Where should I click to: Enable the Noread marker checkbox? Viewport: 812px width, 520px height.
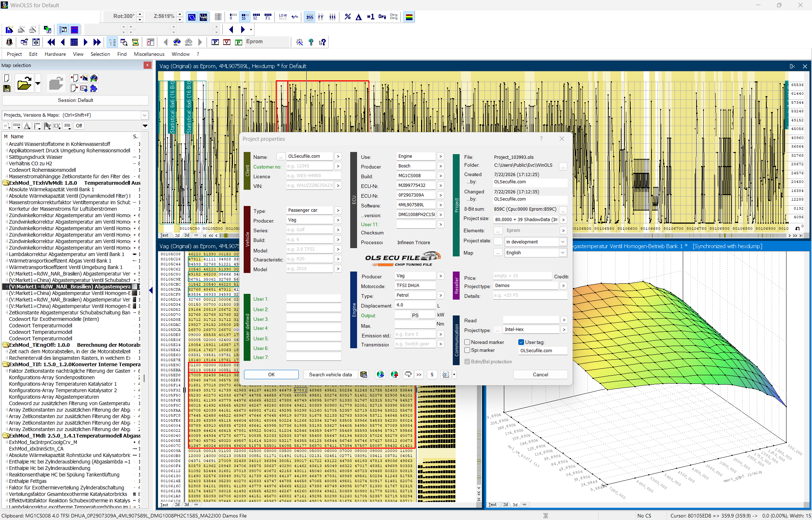pos(467,342)
